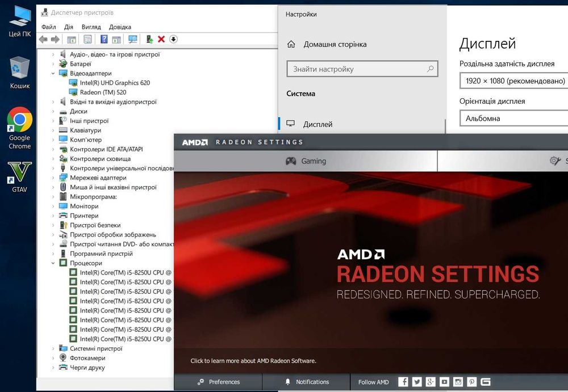Show or hide the console tree
Viewport: 568px width, 392px height.
coord(72,39)
